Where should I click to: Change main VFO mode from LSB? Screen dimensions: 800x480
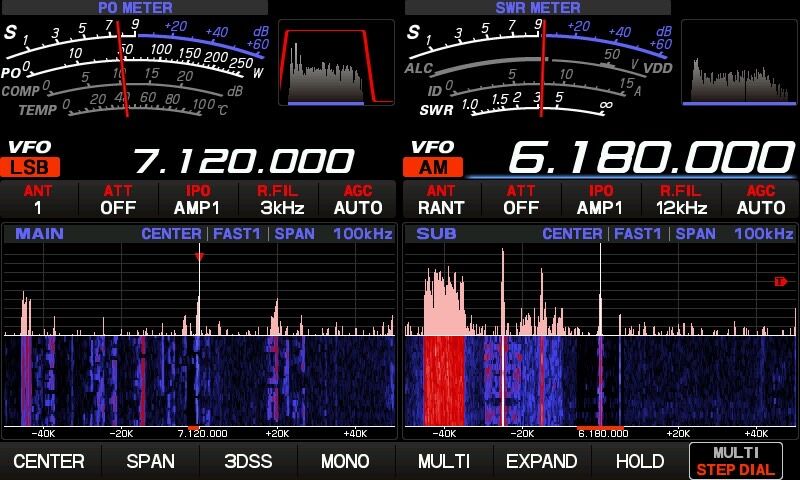(30, 167)
